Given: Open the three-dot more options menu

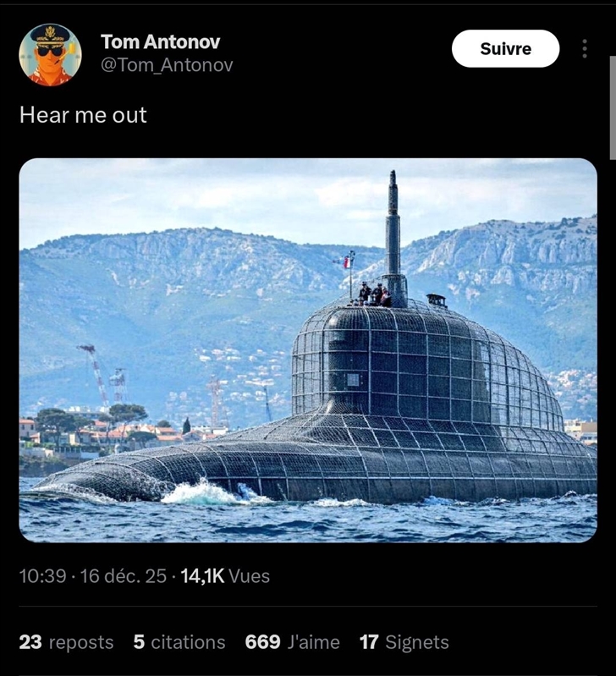Looking at the screenshot, I should click(x=585, y=49).
